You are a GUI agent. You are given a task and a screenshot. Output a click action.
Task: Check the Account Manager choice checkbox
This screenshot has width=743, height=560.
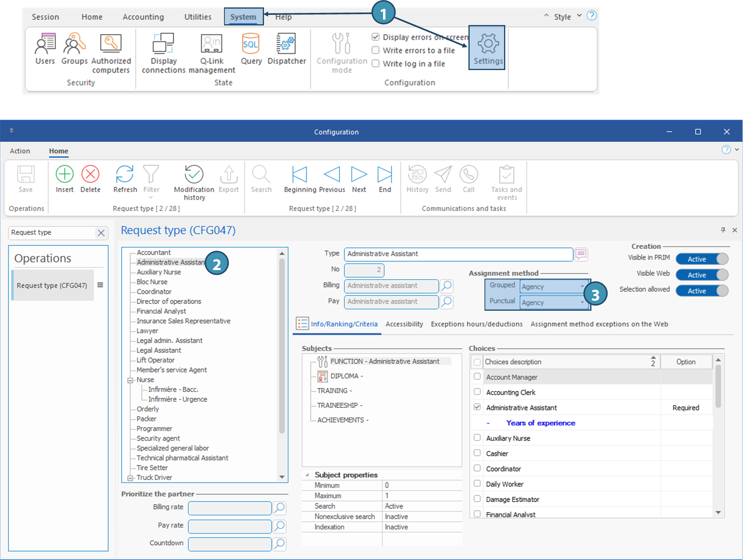click(x=477, y=376)
